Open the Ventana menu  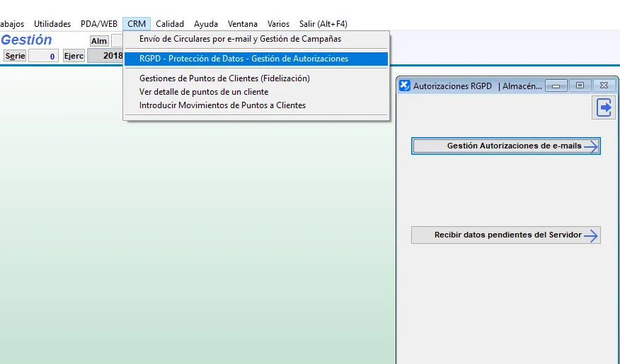(x=242, y=24)
